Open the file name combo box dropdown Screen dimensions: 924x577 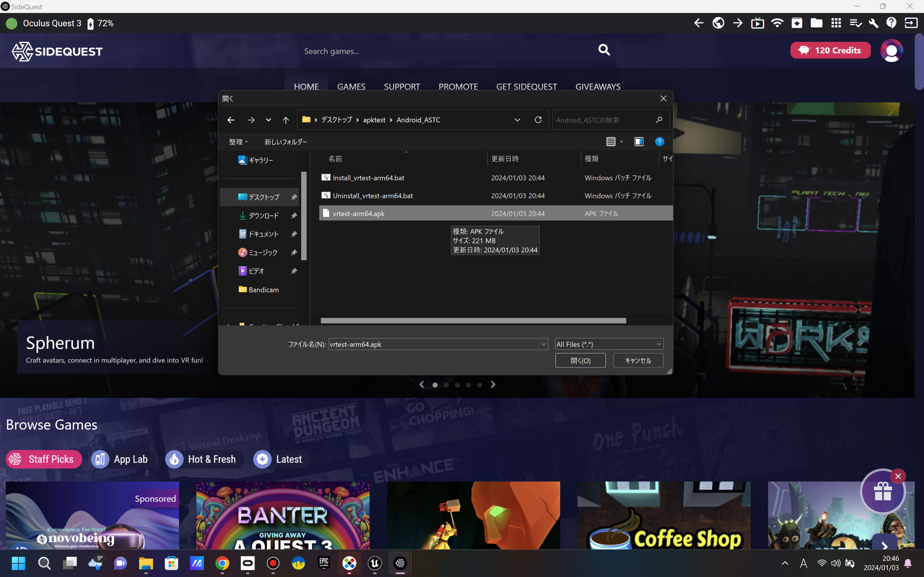[543, 344]
